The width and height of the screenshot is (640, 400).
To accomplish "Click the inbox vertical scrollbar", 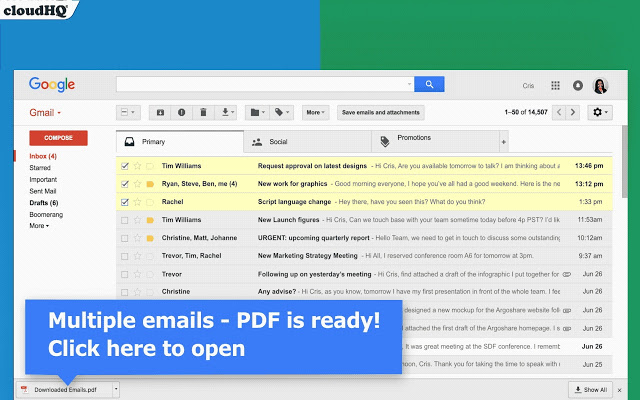I will 624,162.
